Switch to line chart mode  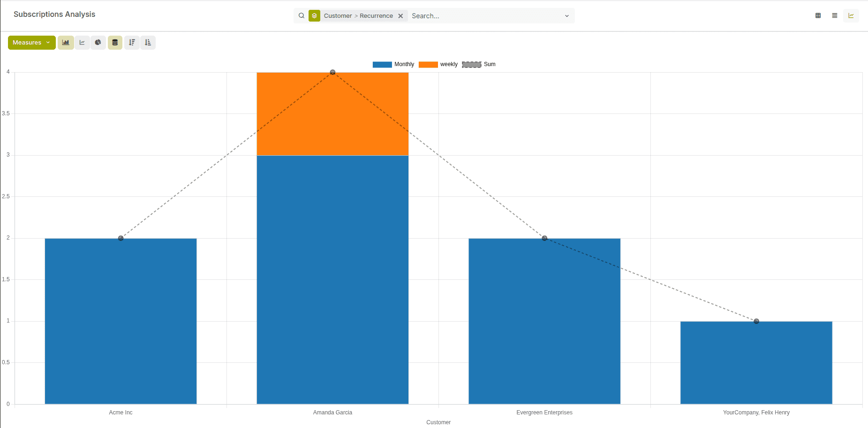tap(82, 43)
